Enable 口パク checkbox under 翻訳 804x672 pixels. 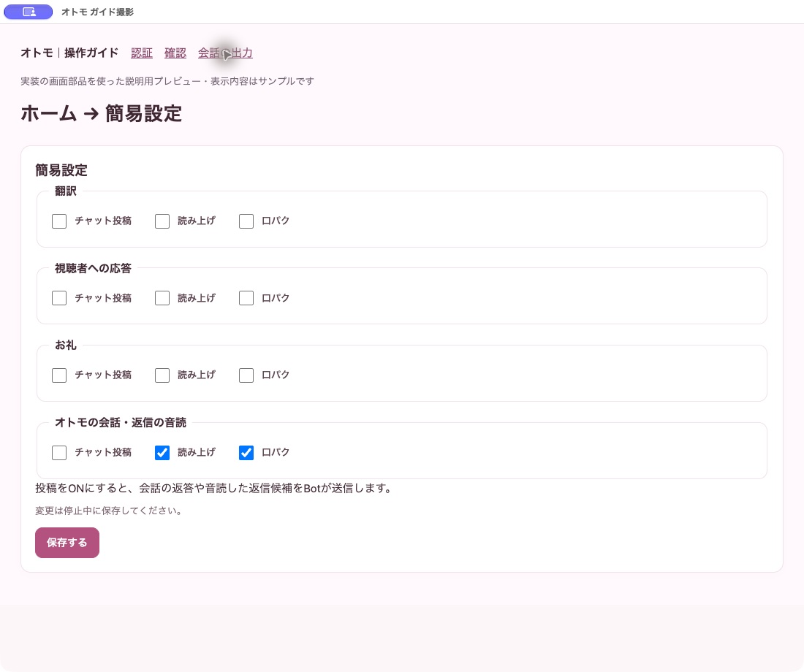246,221
